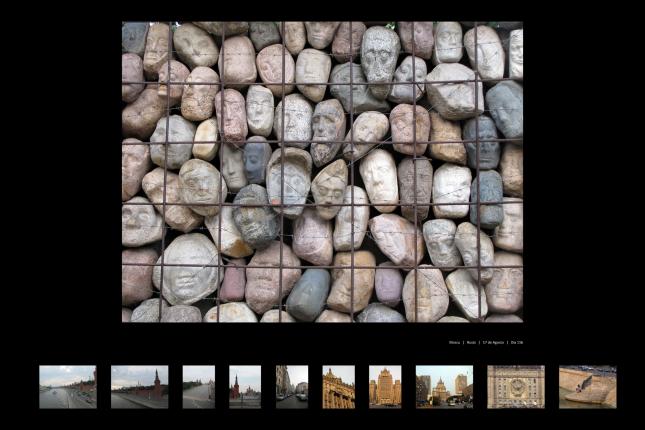Open the single Stalinist skyscraper thumbnail

385,386
